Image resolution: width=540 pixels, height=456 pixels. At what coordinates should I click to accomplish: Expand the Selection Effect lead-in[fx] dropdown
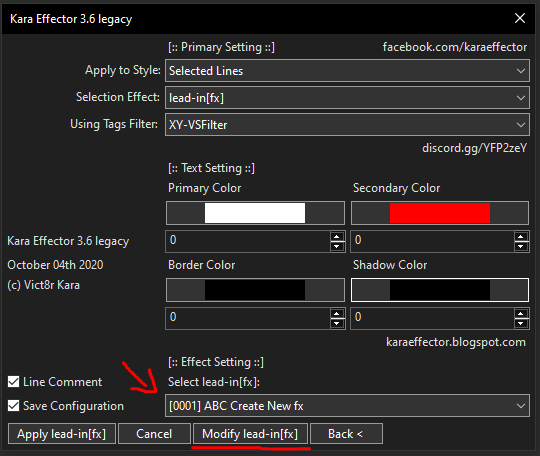(x=347, y=98)
